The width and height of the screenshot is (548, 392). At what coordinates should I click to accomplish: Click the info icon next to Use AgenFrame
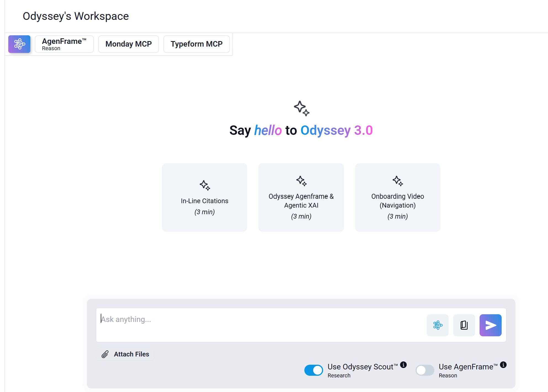[x=503, y=365]
